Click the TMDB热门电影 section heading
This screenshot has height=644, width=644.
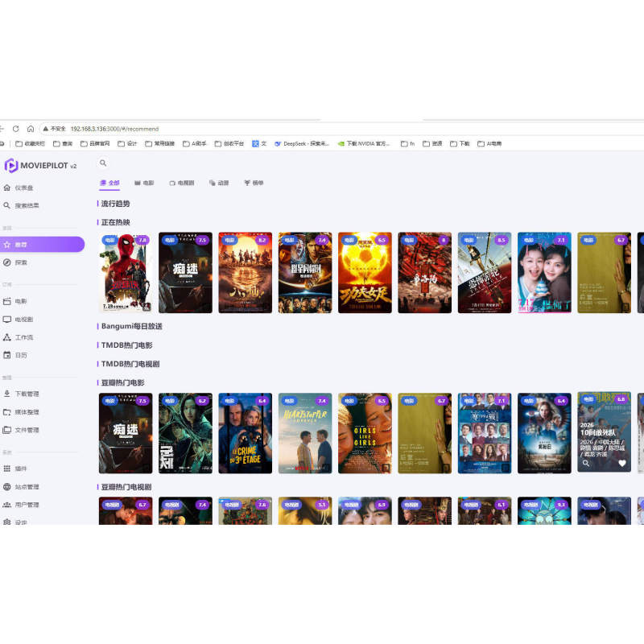click(x=126, y=345)
